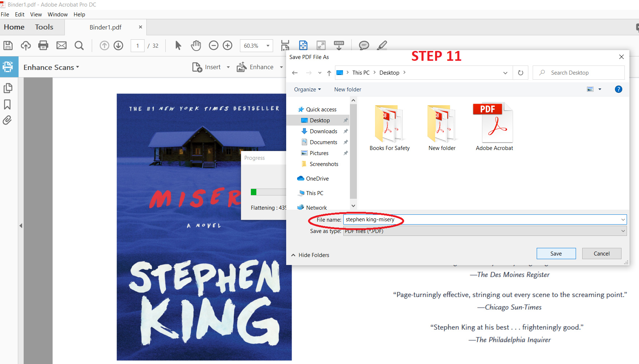The width and height of the screenshot is (639, 364).
Task: Select the Hand pan tool
Action: 196,45
